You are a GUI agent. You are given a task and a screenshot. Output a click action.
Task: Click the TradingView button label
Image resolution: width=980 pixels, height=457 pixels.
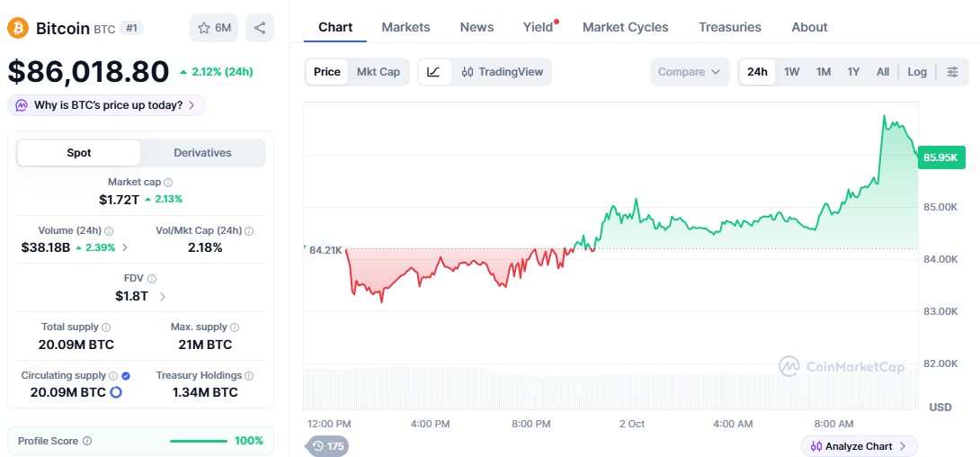511,71
